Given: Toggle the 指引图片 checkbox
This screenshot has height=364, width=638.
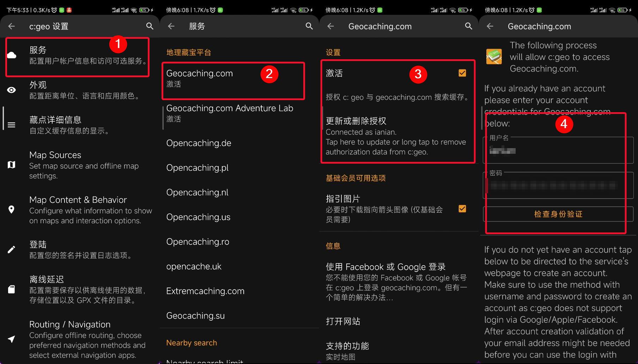Looking at the screenshot, I should [462, 209].
